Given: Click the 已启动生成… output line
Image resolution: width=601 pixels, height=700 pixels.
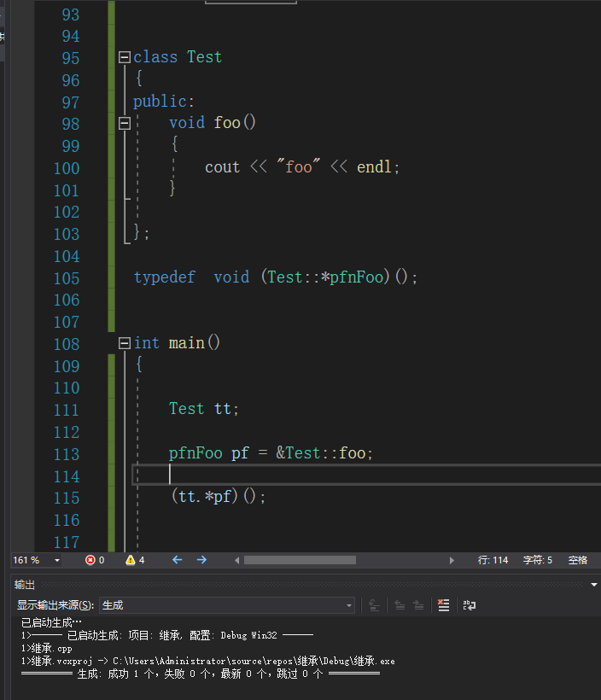Looking at the screenshot, I should [x=51, y=623].
